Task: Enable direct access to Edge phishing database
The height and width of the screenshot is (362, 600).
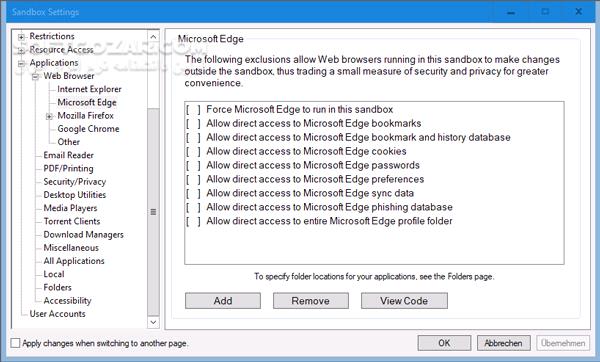Action: click(193, 207)
